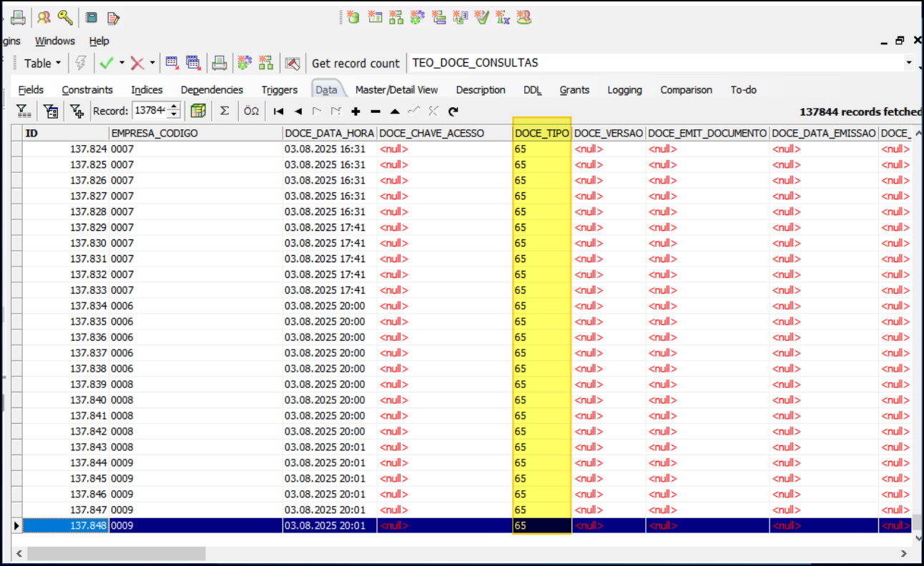The height and width of the screenshot is (566, 924).
Task: Switch to the Dependencies tab
Action: click(x=212, y=89)
